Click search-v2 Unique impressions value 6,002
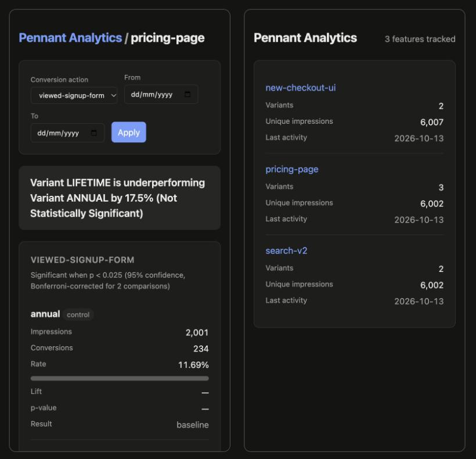This screenshot has height=459, width=476. pyautogui.click(x=432, y=285)
